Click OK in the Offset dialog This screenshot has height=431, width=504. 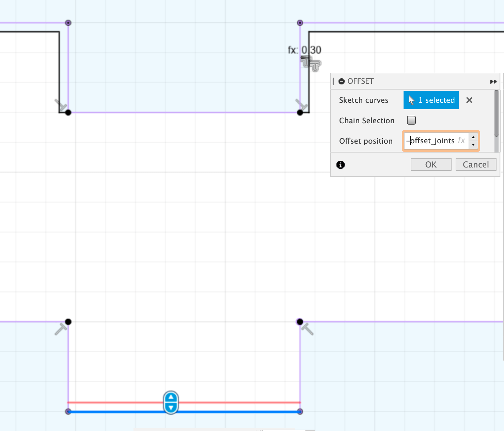pos(431,164)
